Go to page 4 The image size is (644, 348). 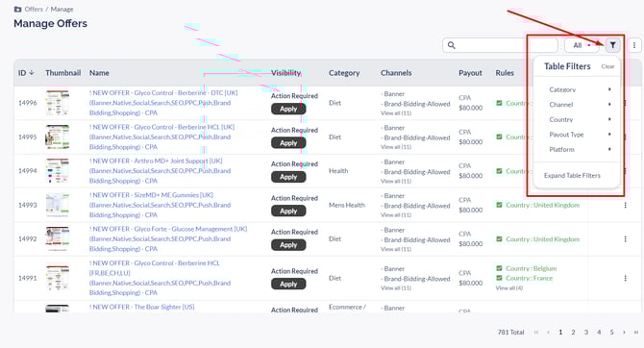[599, 333]
